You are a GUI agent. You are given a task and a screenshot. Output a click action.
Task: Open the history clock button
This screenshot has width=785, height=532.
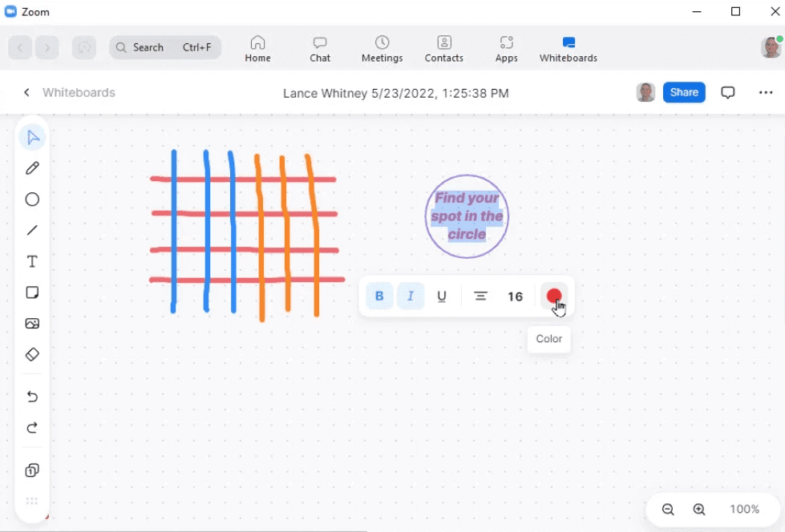click(x=84, y=47)
